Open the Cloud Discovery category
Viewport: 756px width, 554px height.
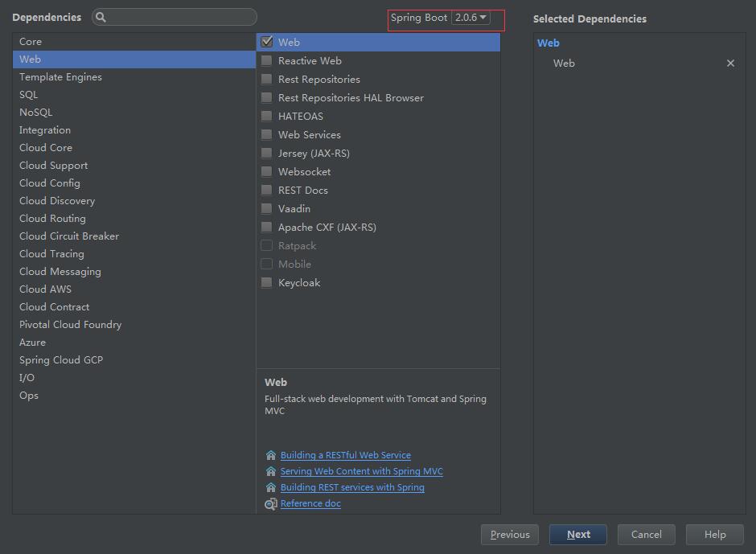point(134,200)
